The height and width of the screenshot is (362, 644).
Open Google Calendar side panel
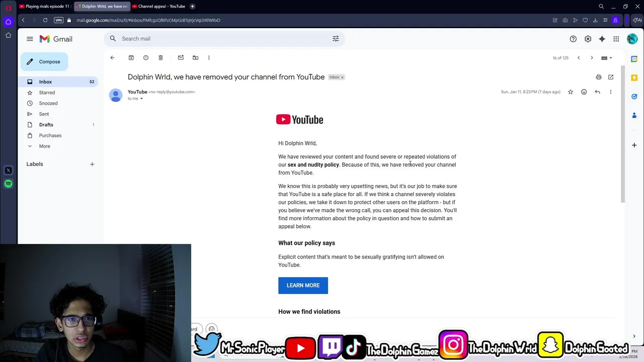point(634,59)
